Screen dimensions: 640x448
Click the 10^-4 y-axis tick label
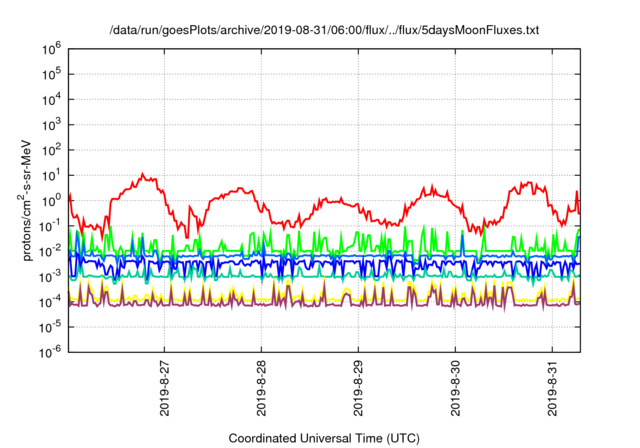(51, 303)
